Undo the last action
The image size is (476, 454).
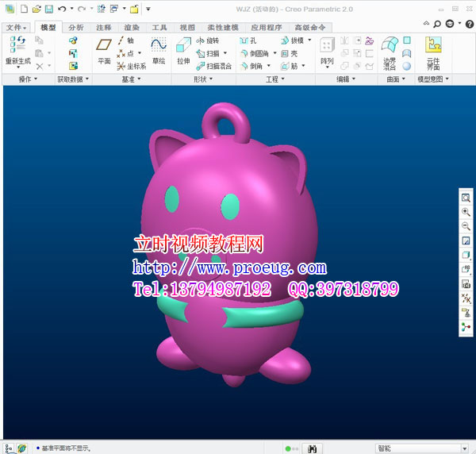pos(62,9)
